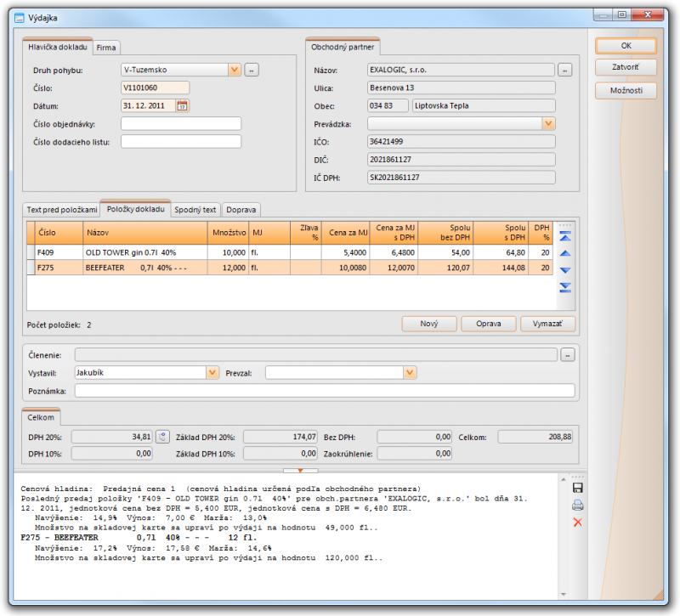Open the Prevzal dropdown list

(x=410, y=372)
